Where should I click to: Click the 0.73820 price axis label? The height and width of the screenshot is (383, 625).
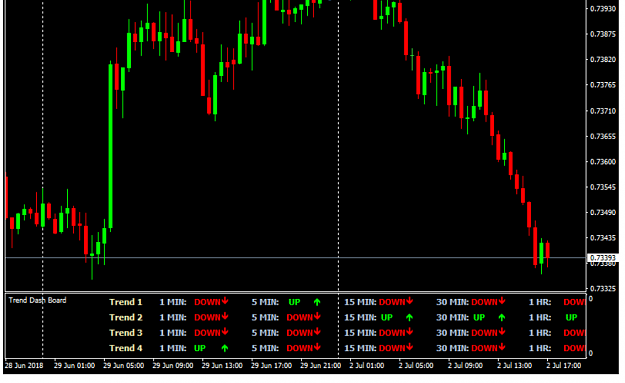point(603,59)
